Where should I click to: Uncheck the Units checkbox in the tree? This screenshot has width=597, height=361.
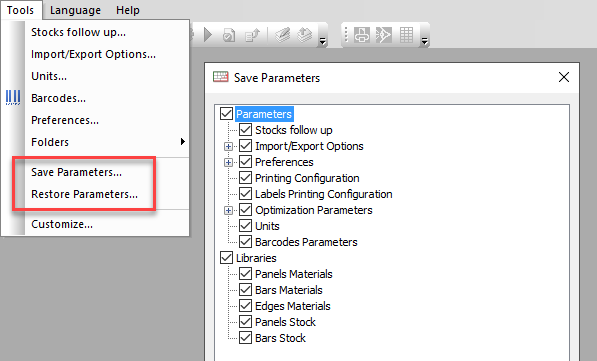tap(246, 225)
